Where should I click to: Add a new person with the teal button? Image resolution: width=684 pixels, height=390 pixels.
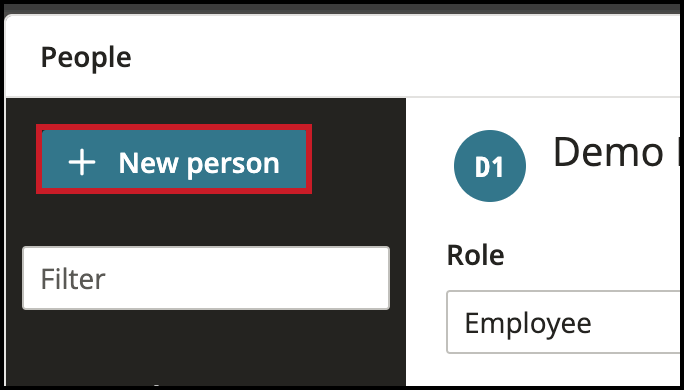[174, 159]
